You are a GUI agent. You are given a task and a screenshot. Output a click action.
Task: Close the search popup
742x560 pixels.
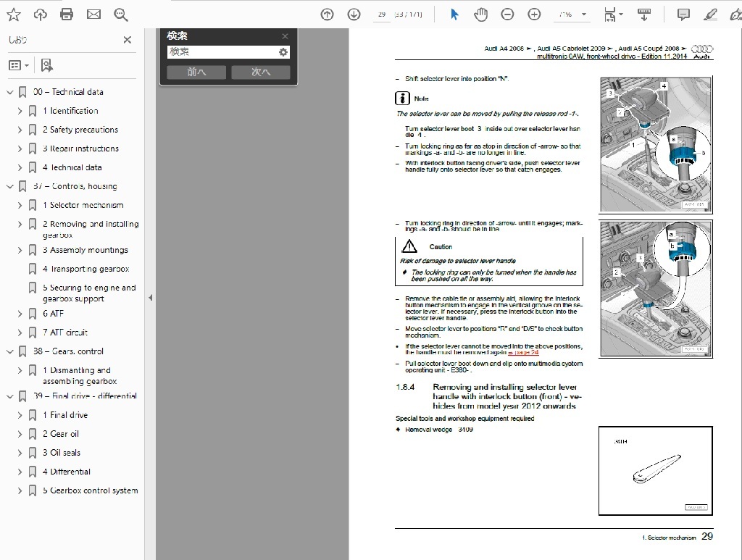click(x=285, y=36)
